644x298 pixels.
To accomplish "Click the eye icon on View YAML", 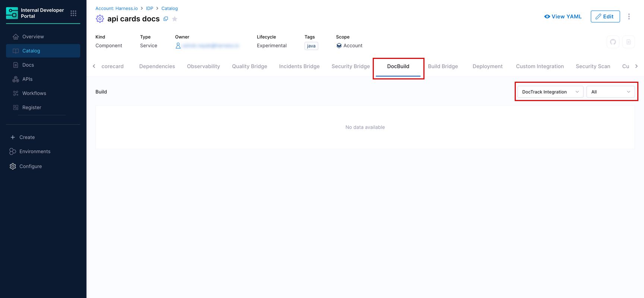I will [x=547, y=16].
